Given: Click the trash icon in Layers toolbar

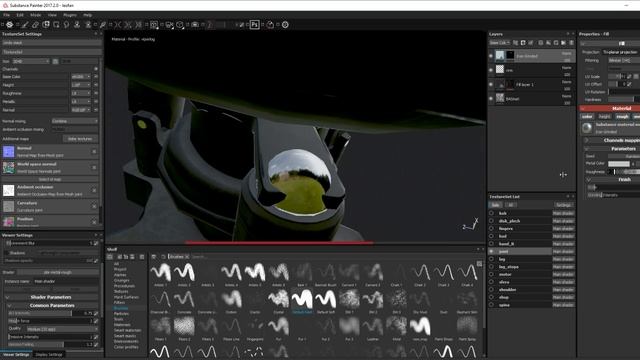Looking at the screenshot, I should (x=571, y=42).
